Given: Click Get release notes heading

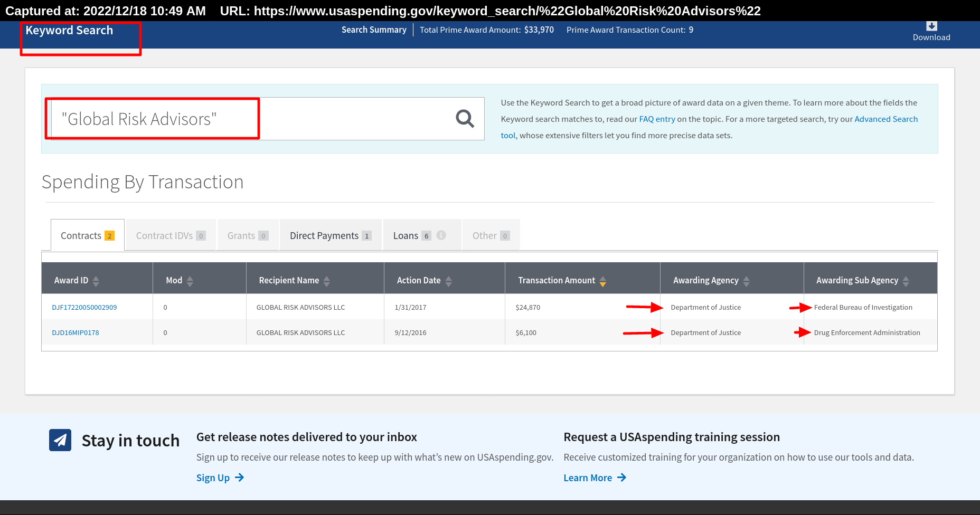Looking at the screenshot, I should click(x=307, y=437).
